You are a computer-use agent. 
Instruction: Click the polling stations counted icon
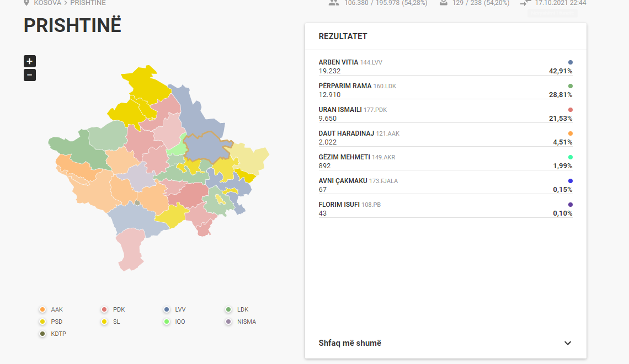(x=443, y=3)
